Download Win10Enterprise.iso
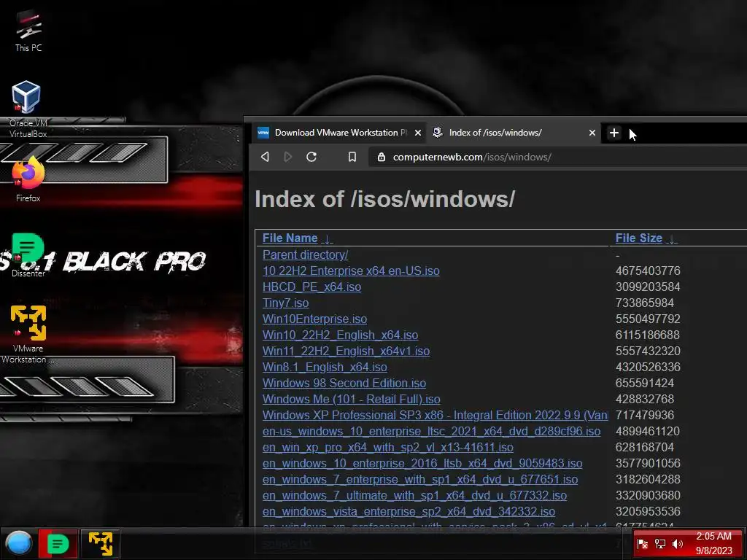747x560 pixels. [314, 319]
